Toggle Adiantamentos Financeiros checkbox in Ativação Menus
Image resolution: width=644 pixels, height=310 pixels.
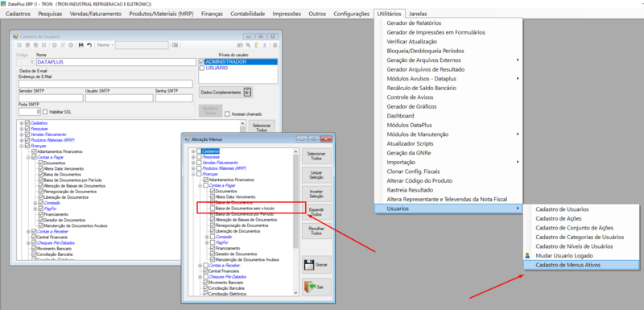coord(206,180)
